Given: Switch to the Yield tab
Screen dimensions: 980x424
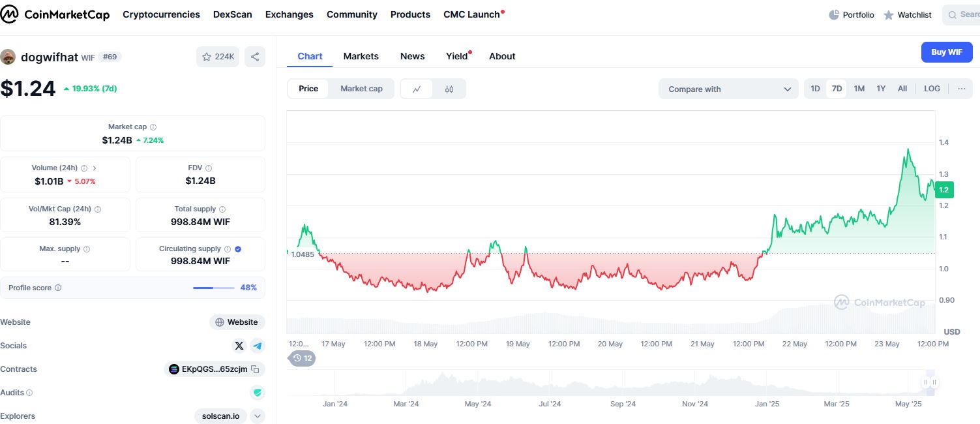Looking at the screenshot, I should pos(458,56).
